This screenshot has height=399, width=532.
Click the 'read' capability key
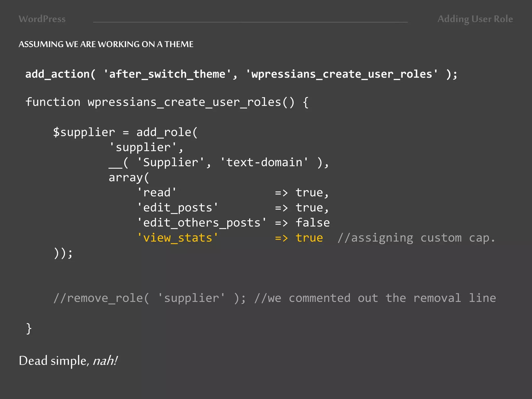click(157, 193)
